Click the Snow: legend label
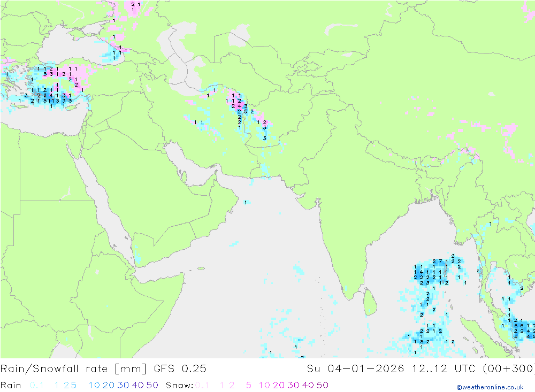535x392 pixels. click(x=180, y=385)
